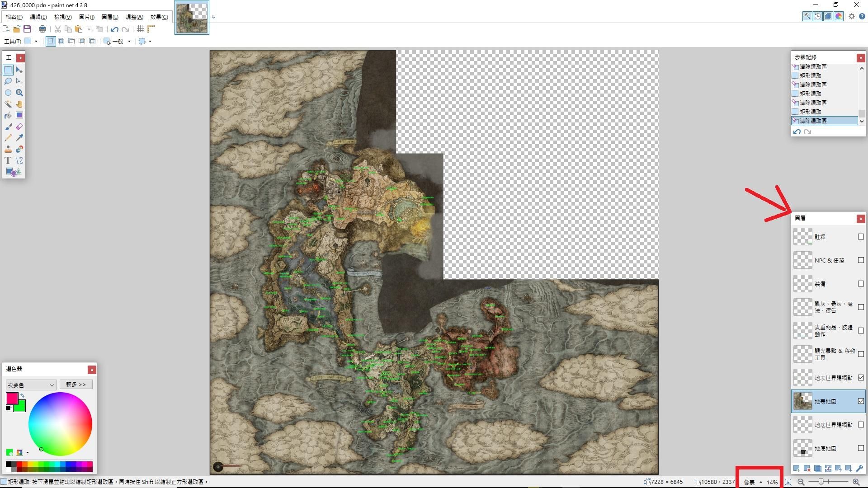
Task: Open the 像素 units dropdown
Action: pyautogui.click(x=753, y=482)
